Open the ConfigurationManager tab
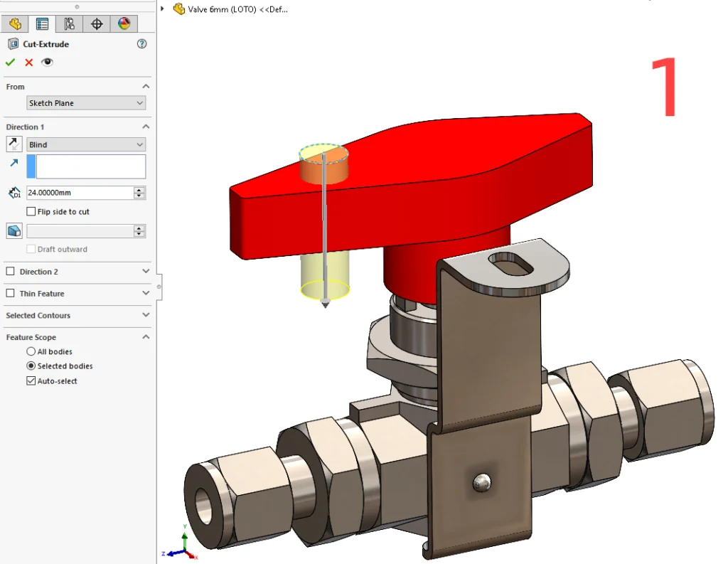 point(69,23)
